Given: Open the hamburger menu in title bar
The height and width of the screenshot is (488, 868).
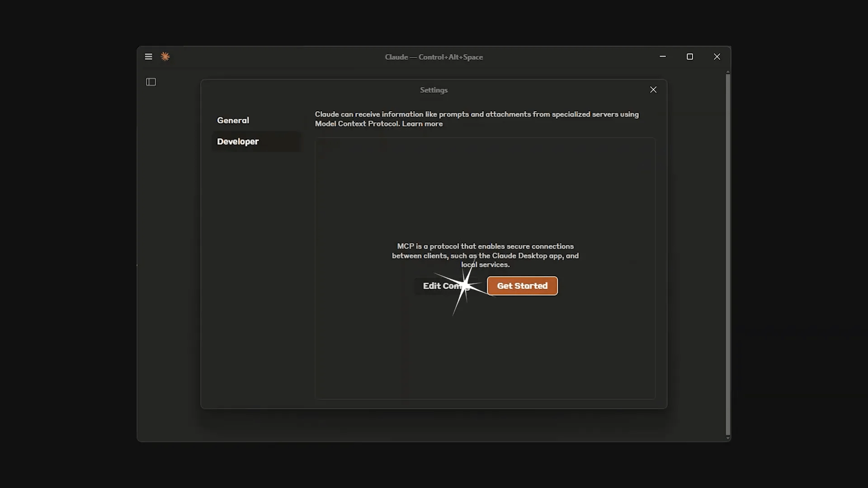Looking at the screenshot, I should coord(148,56).
